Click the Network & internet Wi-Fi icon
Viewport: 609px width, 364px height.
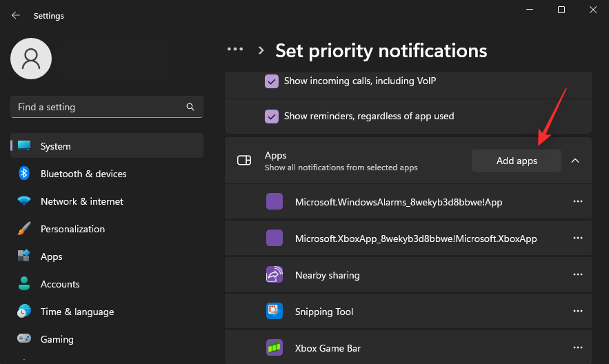pos(24,201)
